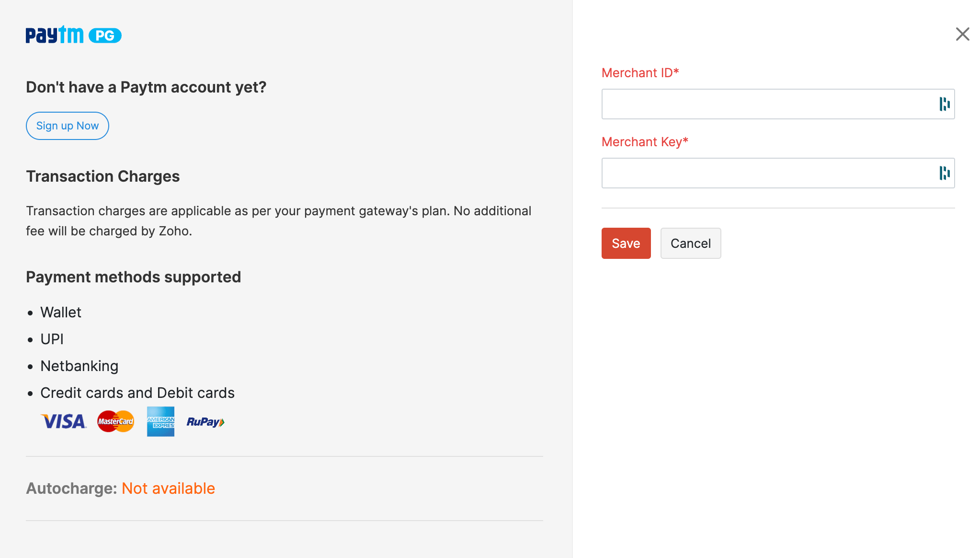
Task: Select the MasterCard icon
Action: pyautogui.click(x=115, y=421)
